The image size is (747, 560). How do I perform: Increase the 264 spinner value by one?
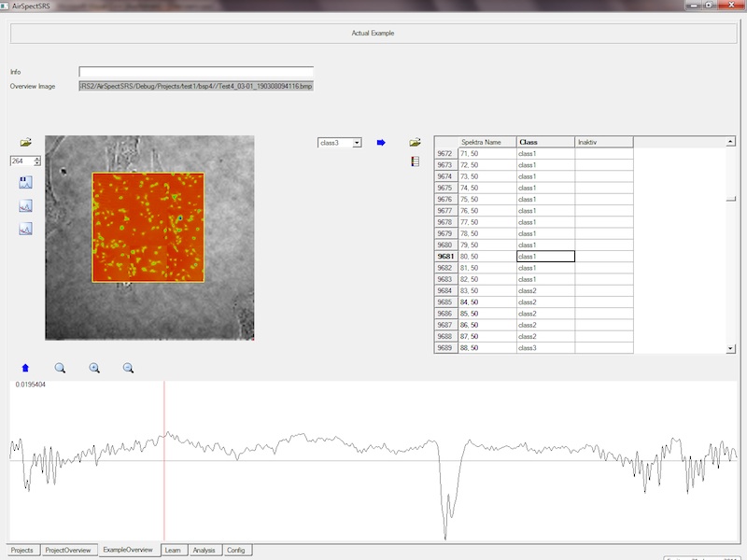[x=37, y=158]
